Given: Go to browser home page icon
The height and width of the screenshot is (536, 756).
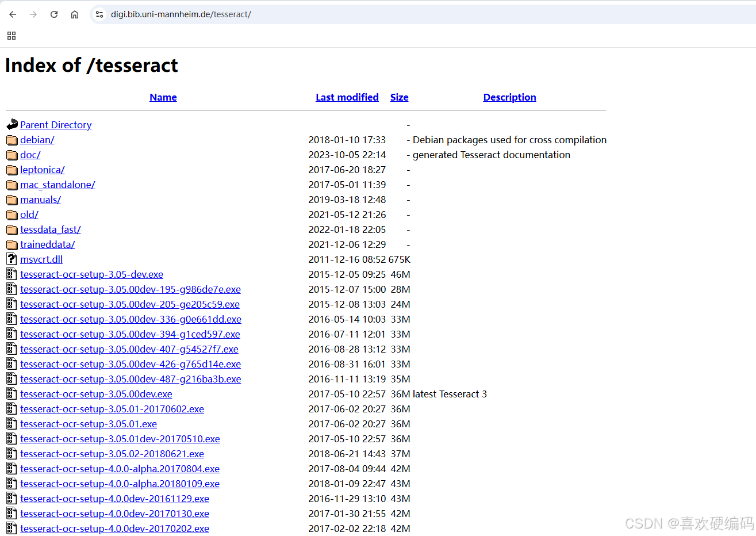Looking at the screenshot, I should coord(75,14).
